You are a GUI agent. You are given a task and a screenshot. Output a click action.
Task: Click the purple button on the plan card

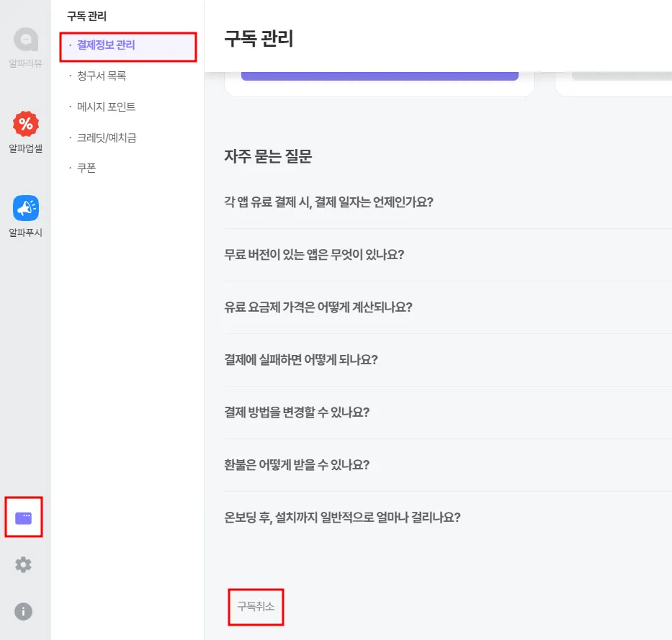[380, 76]
